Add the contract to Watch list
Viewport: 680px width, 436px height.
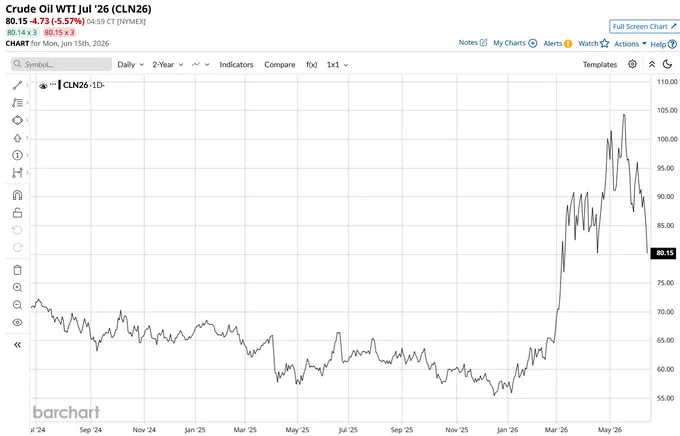click(593, 43)
